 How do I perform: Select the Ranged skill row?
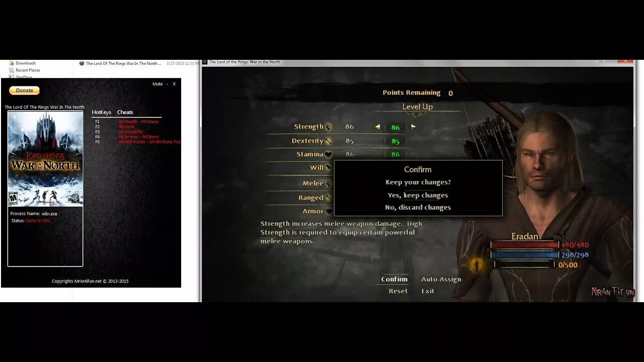pos(300,198)
